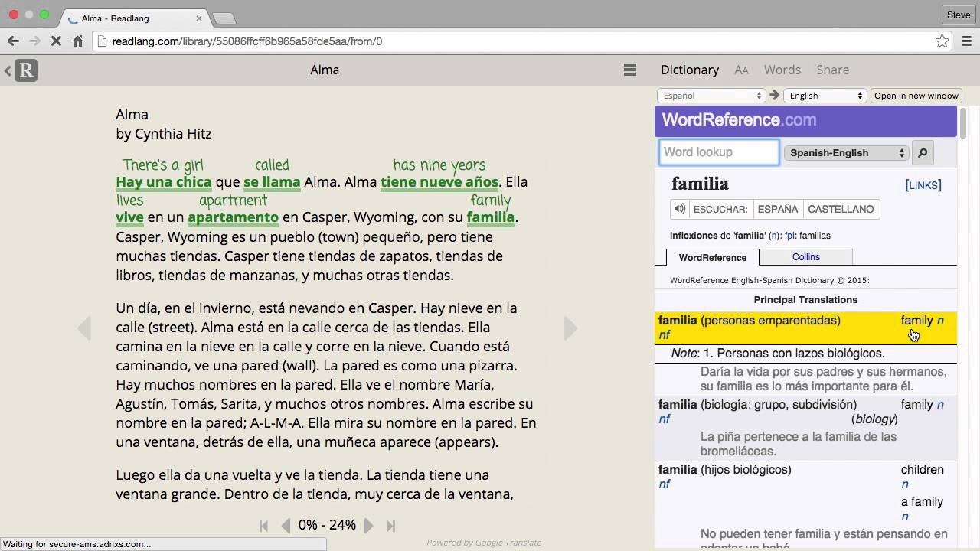Open the Español source language dropdown
The width and height of the screenshot is (980, 551).
tap(711, 96)
